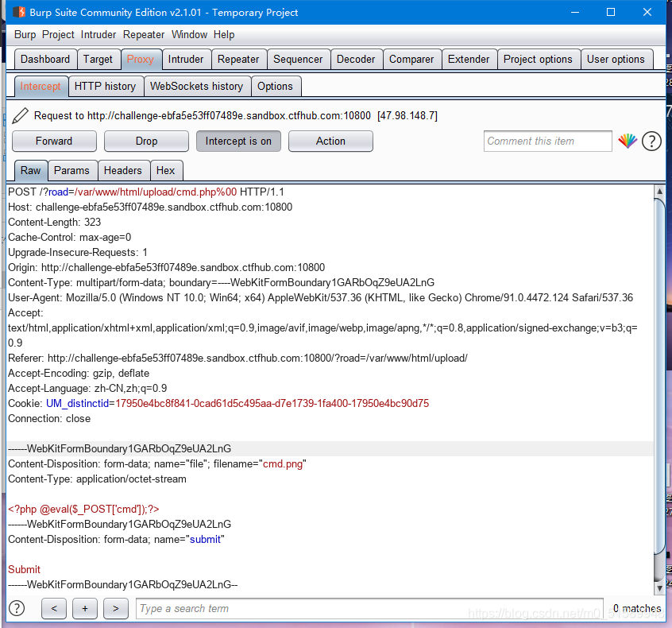
Task: Click the Accept-Language header line
Action: point(87,388)
